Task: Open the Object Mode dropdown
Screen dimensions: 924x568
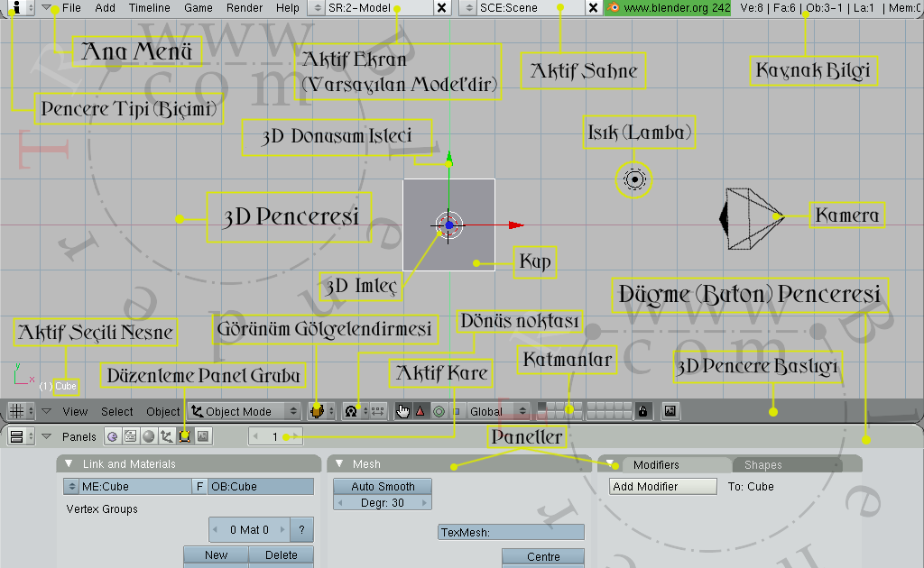Action: click(244, 411)
